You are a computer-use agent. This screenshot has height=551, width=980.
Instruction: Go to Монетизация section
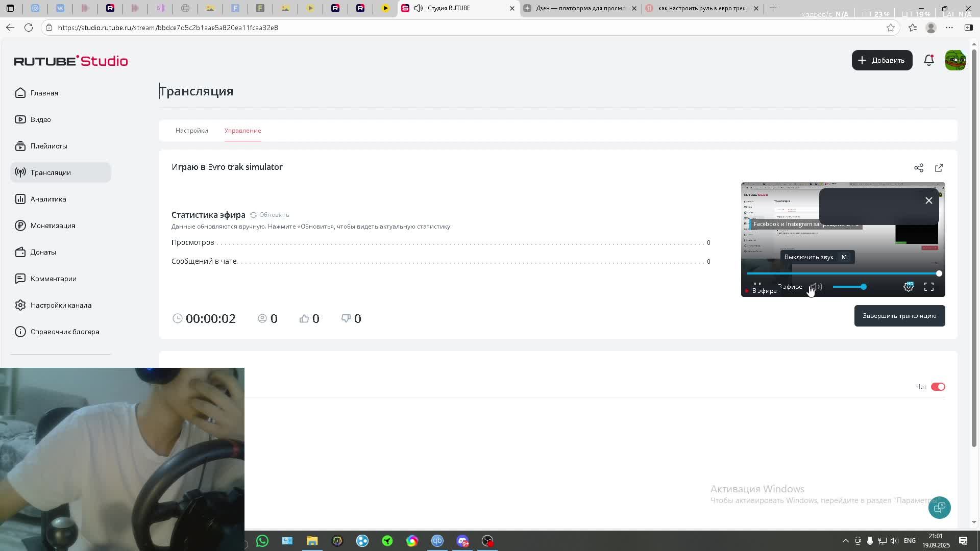(53, 226)
